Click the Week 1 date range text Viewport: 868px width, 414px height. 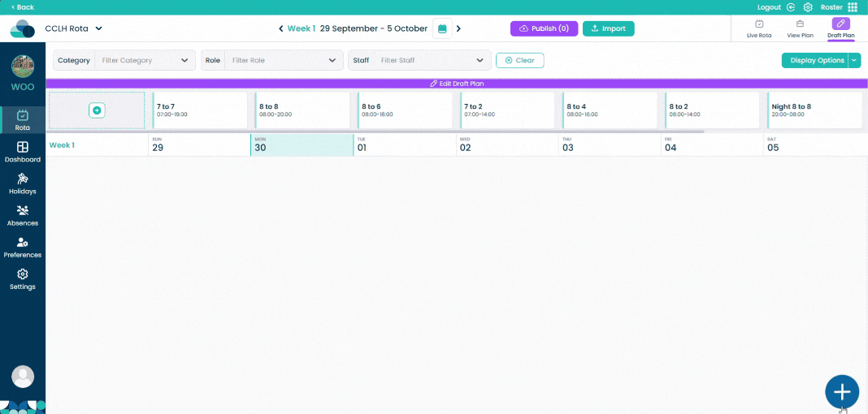tap(374, 28)
